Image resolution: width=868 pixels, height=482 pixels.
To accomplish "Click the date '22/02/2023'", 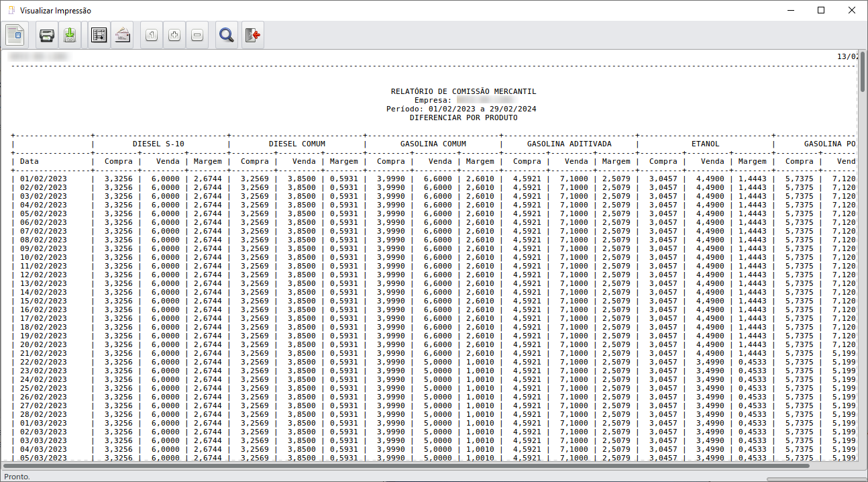I will coord(44,362).
